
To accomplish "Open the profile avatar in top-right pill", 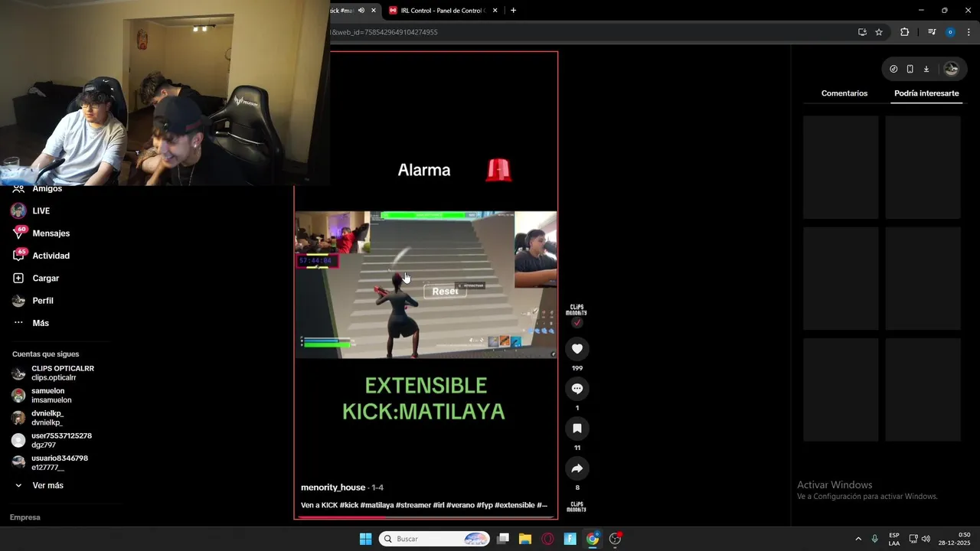I will point(951,69).
